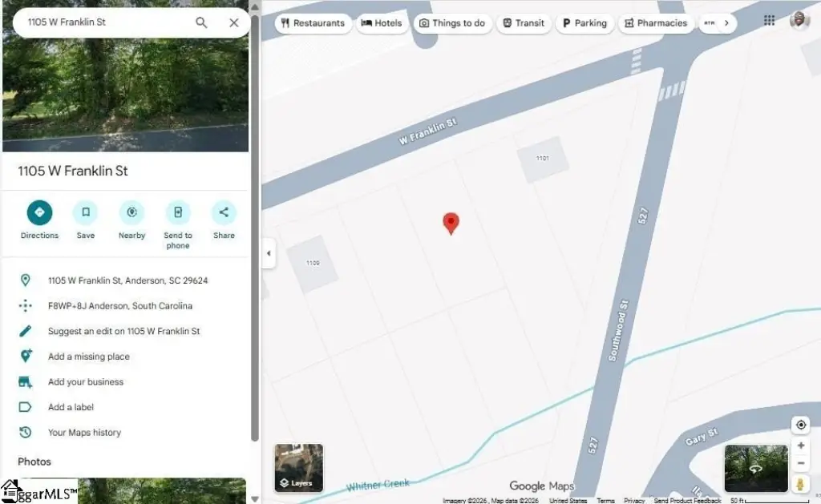Open the Google apps grid
Image resolution: width=821 pixels, height=504 pixels.
(x=769, y=21)
